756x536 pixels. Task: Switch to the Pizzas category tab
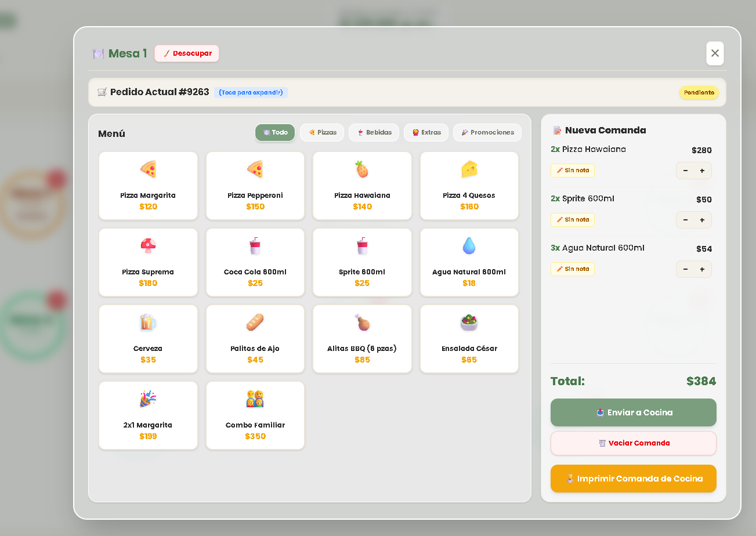click(x=322, y=132)
